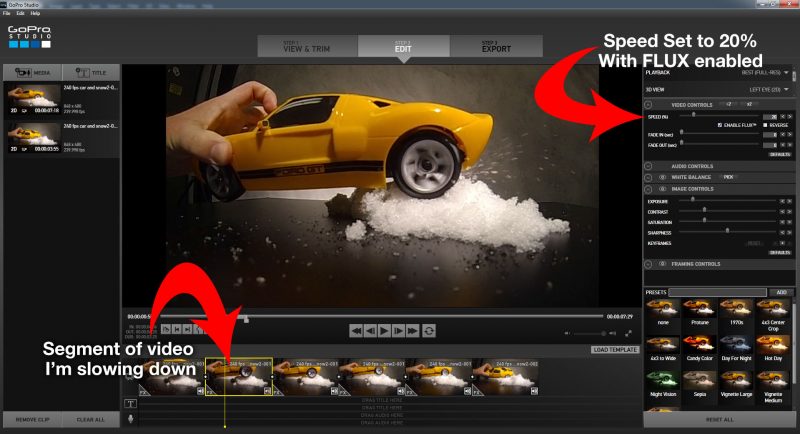Open the File menu
Image resolution: width=800 pixels, height=434 pixels.
click(7, 13)
